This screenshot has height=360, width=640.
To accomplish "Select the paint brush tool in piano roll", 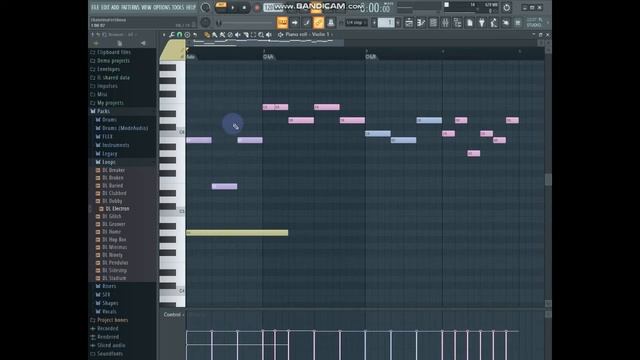I will pyautogui.click(x=215, y=35).
